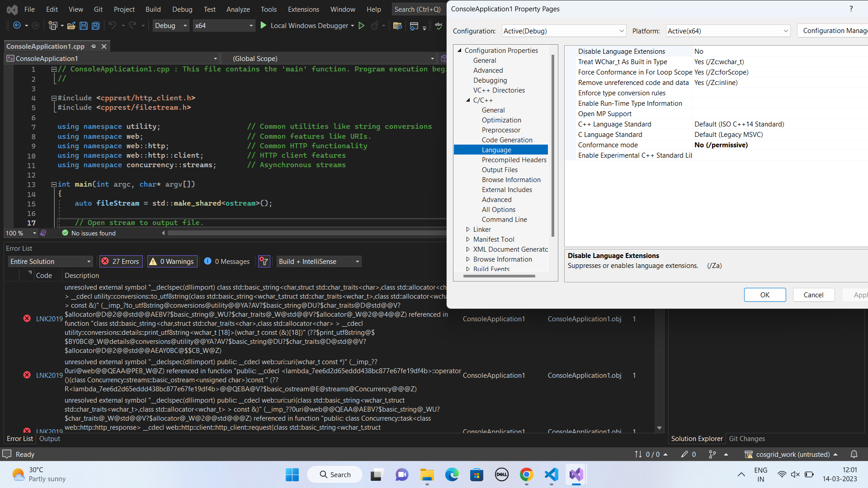Click OK to apply property changes
Screen dimensions: 868x488
pyautogui.click(x=764, y=294)
